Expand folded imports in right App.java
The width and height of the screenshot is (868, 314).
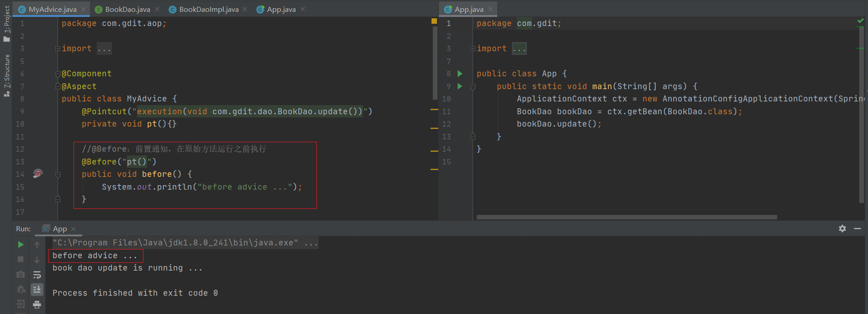click(473, 48)
